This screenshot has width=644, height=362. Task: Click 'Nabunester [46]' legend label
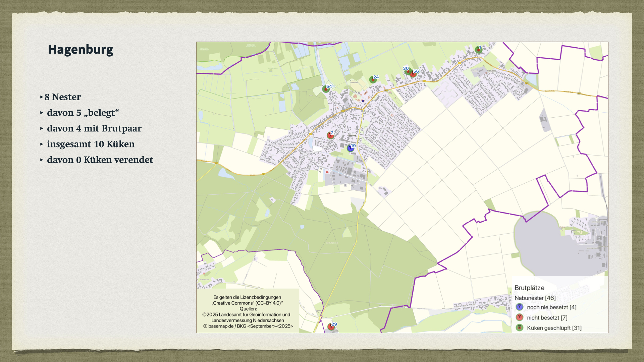pos(535,298)
